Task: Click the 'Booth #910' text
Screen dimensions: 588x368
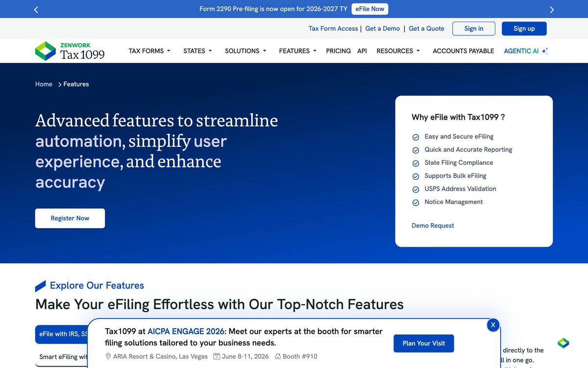Action: coord(300,356)
